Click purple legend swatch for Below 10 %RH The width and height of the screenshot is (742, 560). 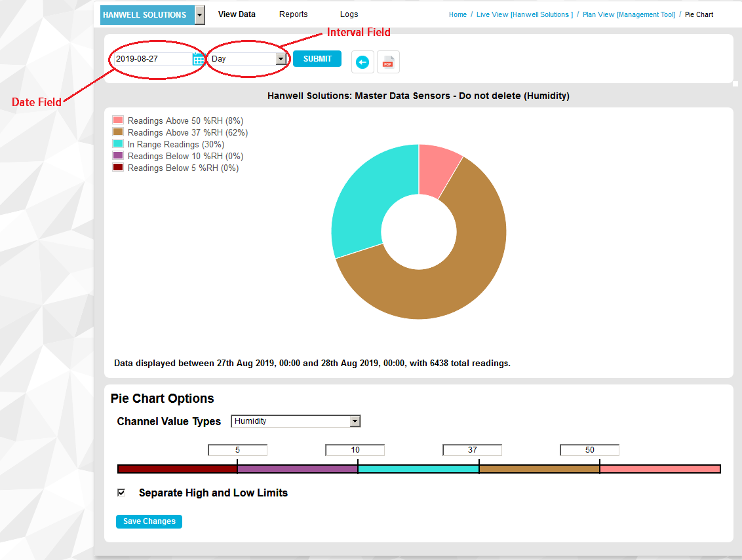coord(118,156)
